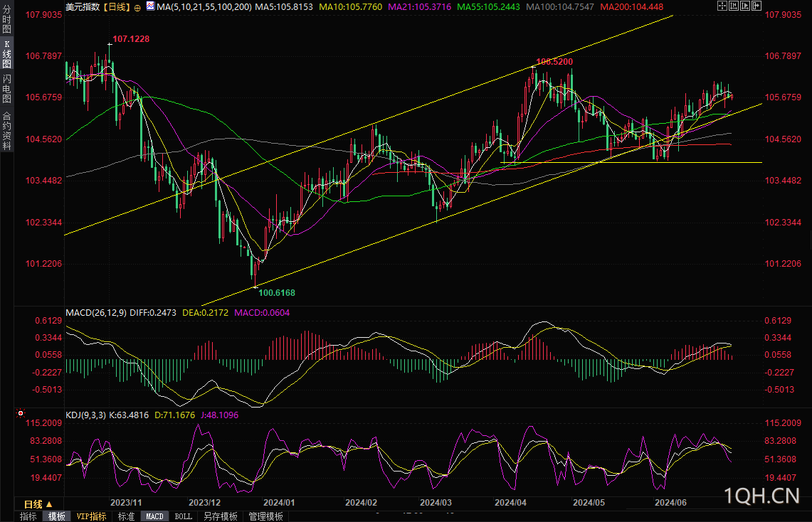Click the MACD:0.0604 value
812x522 pixels.
pyautogui.click(x=262, y=312)
